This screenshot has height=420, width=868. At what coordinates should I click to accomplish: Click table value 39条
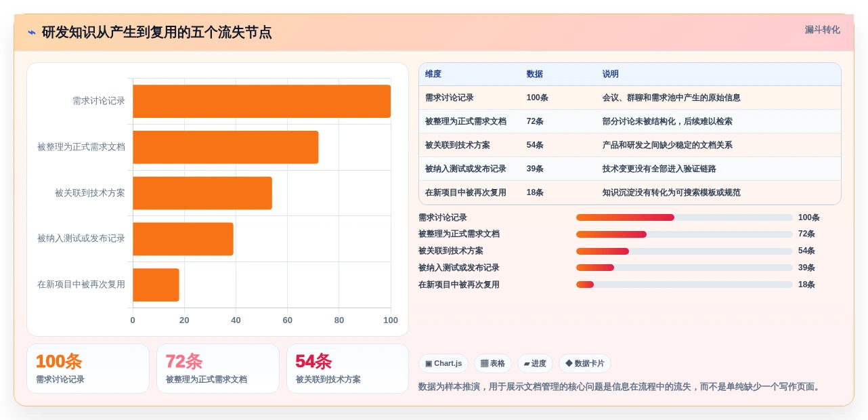coord(535,169)
